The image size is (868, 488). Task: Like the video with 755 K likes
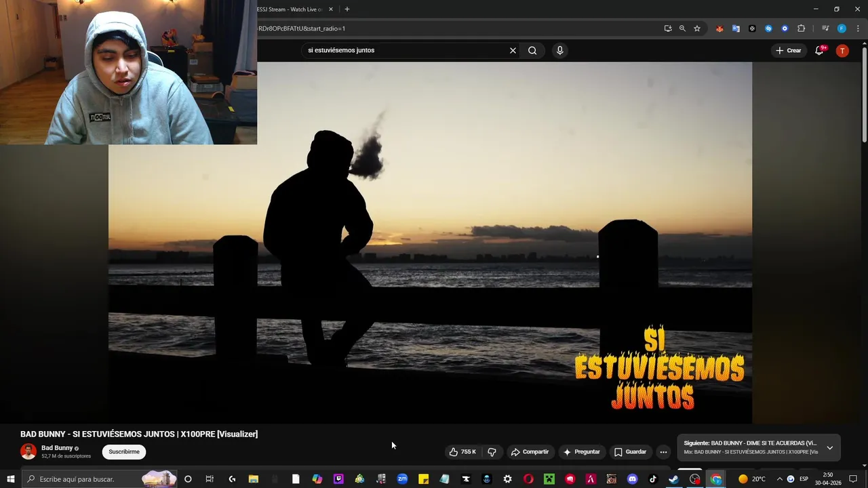coord(462,452)
